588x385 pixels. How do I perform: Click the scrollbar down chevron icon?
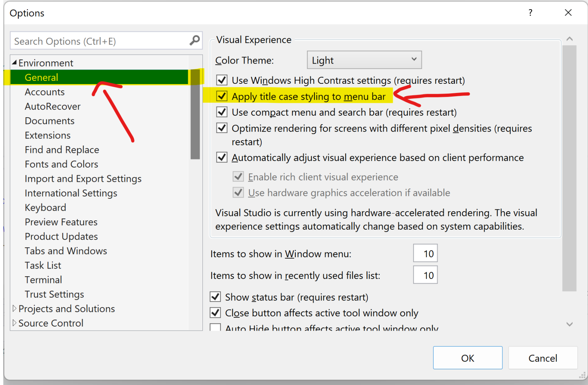[x=569, y=324]
